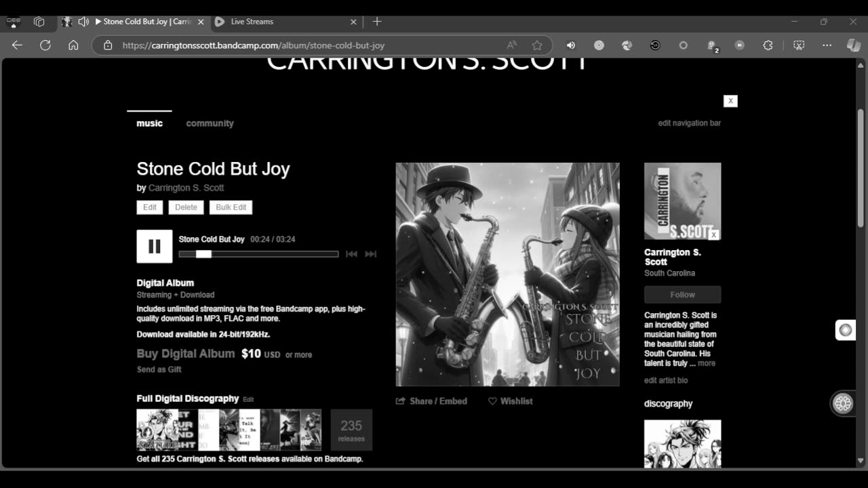
Task: Skip to the next track
Action: [x=370, y=254]
